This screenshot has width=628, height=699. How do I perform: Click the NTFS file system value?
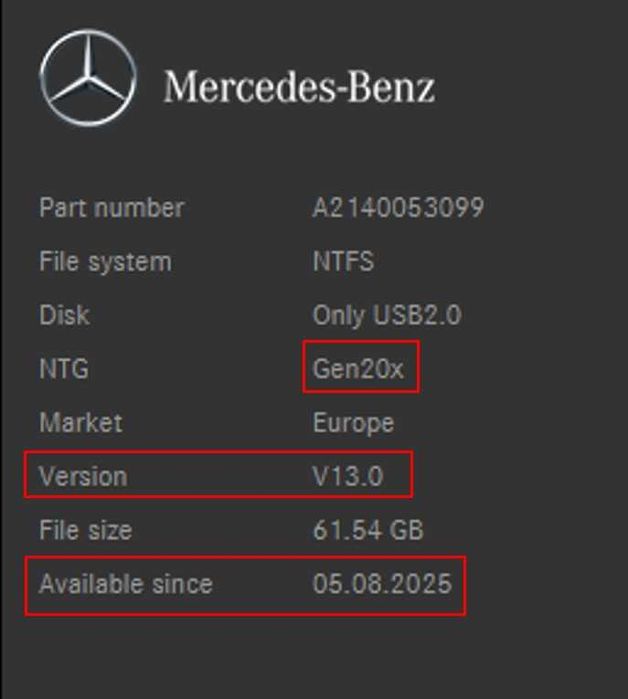click(x=343, y=262)
